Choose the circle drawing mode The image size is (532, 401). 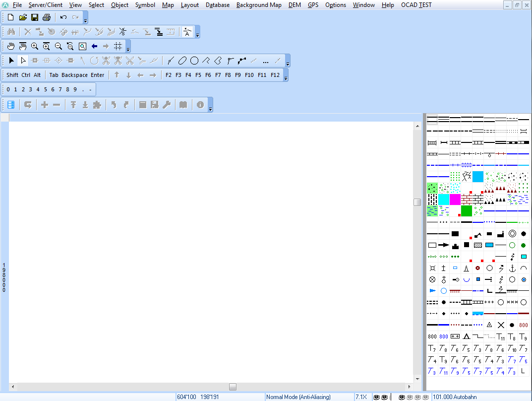pos(194,61)
